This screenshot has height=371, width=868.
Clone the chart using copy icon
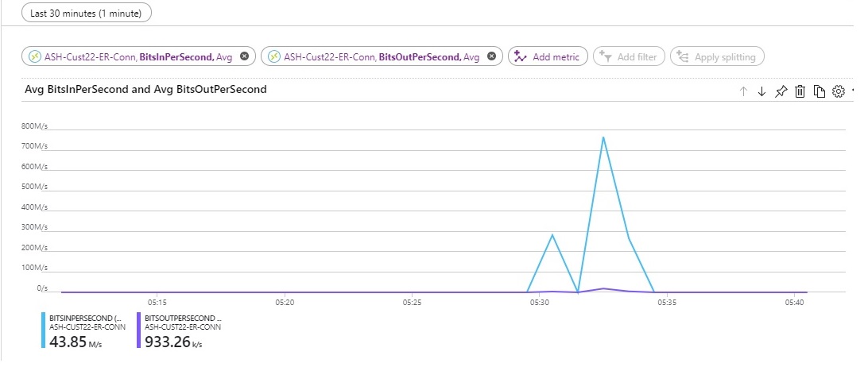click(819, 91)
